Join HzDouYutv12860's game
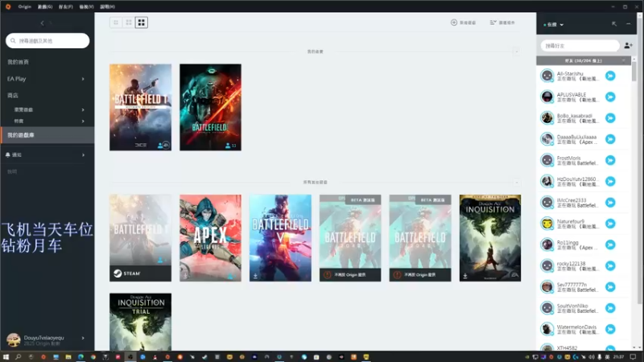Viewport: 644px width, 362px height. (x=610, y=182)
